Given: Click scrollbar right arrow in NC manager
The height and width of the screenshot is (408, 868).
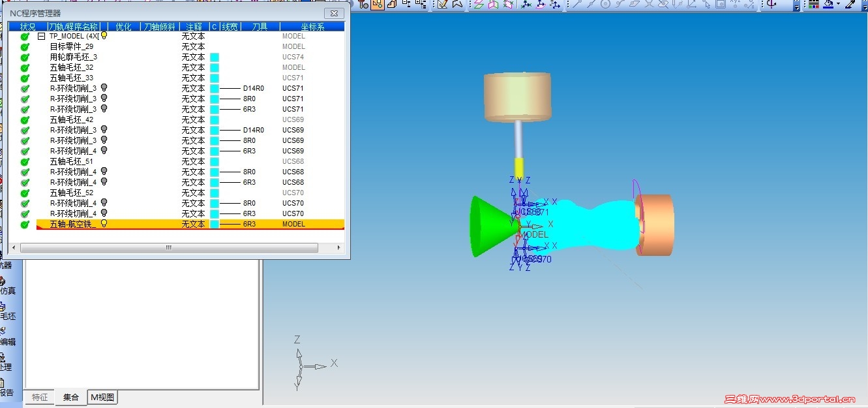Looking at the screenshot, I should point(338,248).
